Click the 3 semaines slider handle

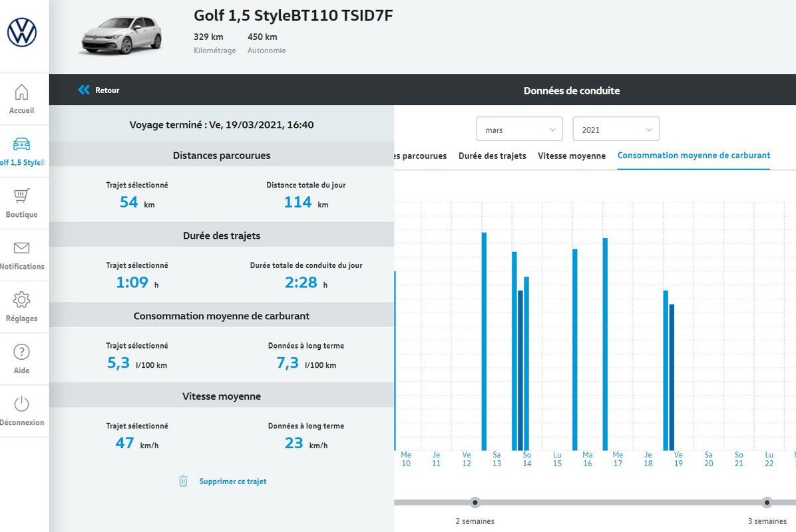(767, 503)
